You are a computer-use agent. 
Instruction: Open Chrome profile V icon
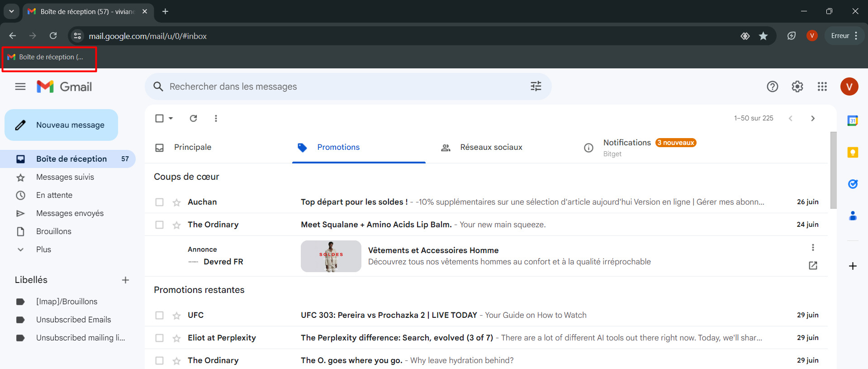(x=812, y=36)
